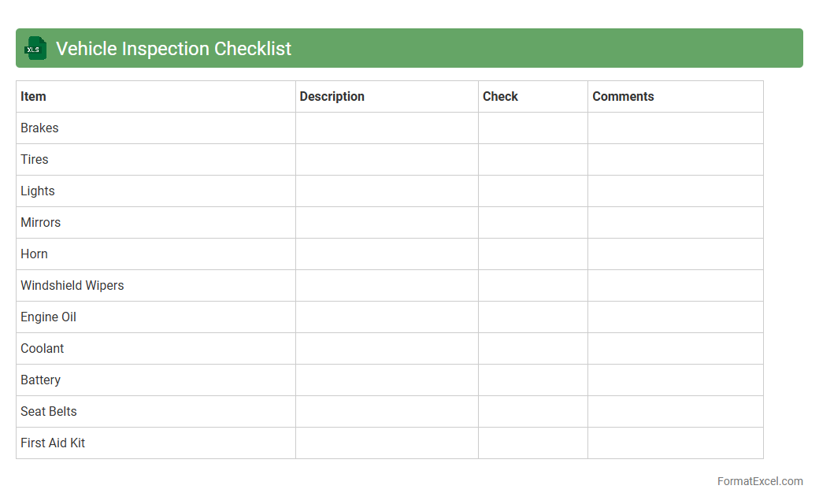Screen dimensions: 819x504
Task: Click the Engine Oil cell
Action: coord(48,317)
